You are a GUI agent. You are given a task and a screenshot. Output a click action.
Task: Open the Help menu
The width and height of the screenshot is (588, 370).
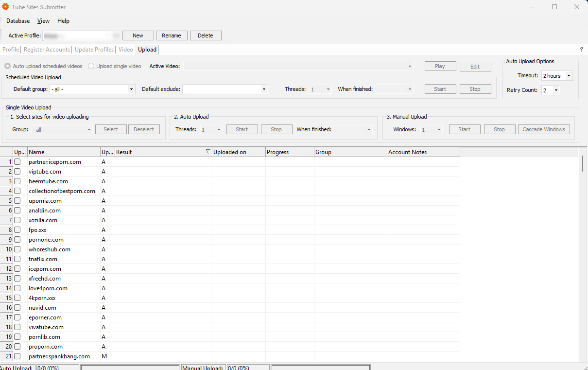pyautogui.click(x=63, y=21)
